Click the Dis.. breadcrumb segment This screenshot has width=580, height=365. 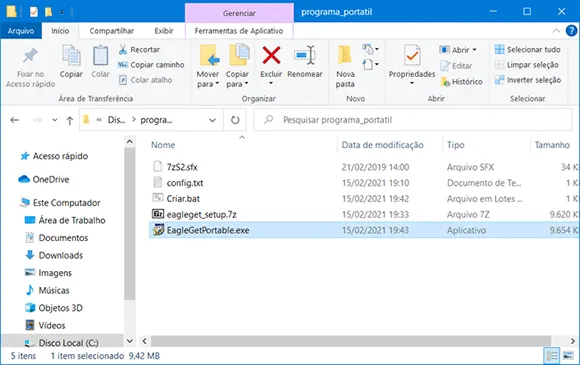click(116, 120)
